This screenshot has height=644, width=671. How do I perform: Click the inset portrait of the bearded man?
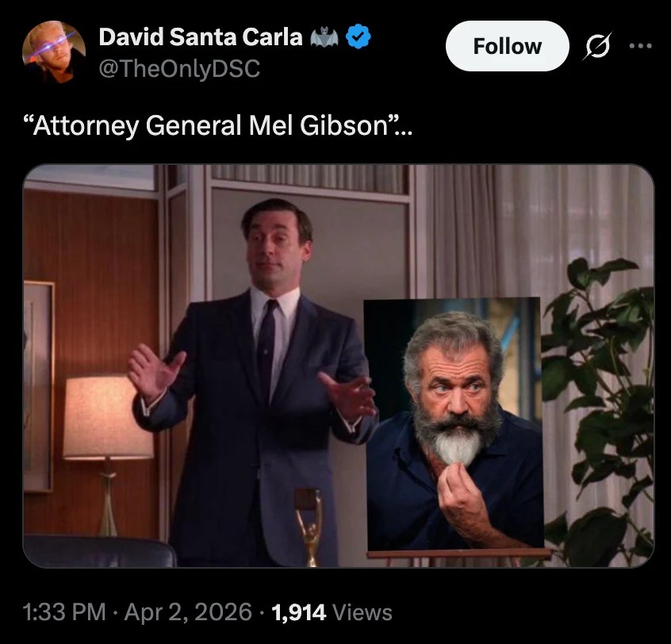454,425
